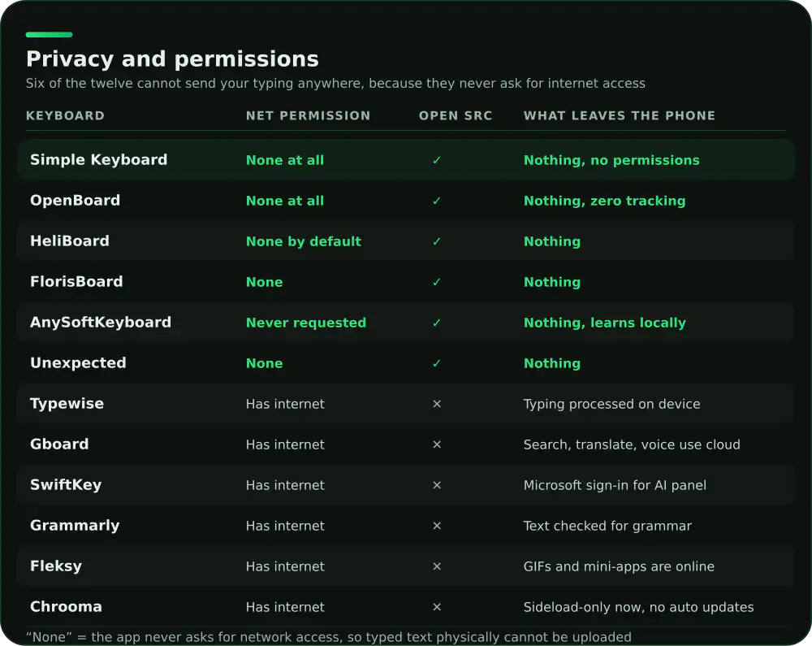Click 'None at all' in Simple Keyboard row
Viewport: 812px width, 646px height.
285,160
